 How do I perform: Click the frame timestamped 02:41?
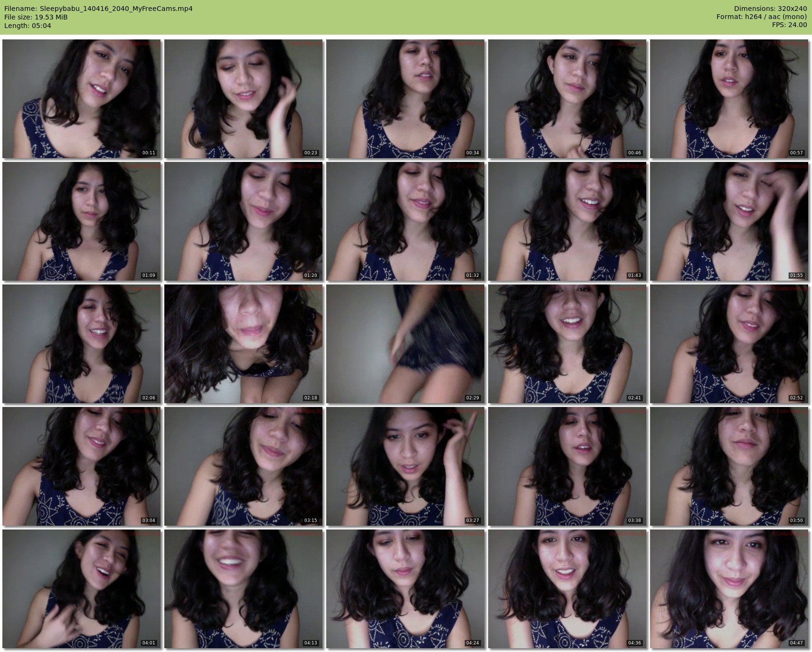[567, 344]
